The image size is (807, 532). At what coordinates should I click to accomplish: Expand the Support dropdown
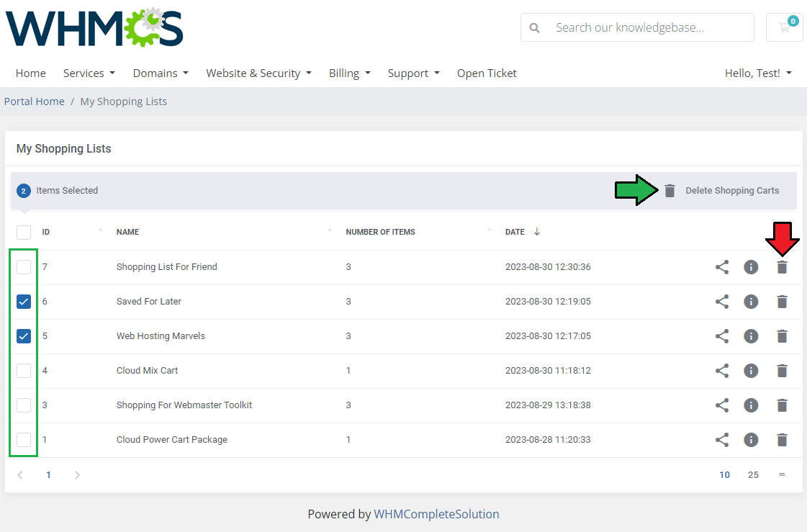(x=413, y=73)
